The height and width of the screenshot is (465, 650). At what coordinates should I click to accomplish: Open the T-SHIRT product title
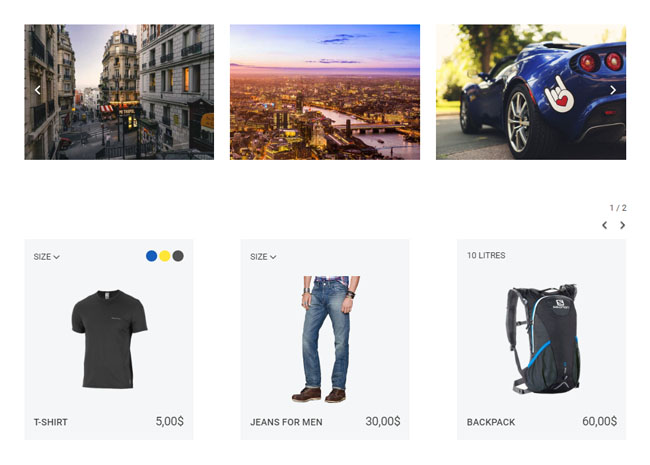(51, 422)
